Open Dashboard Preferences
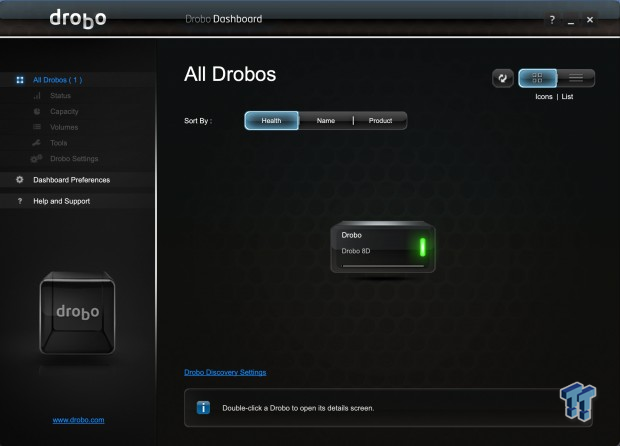Screen dimensions: 620x446 point(78,180)
